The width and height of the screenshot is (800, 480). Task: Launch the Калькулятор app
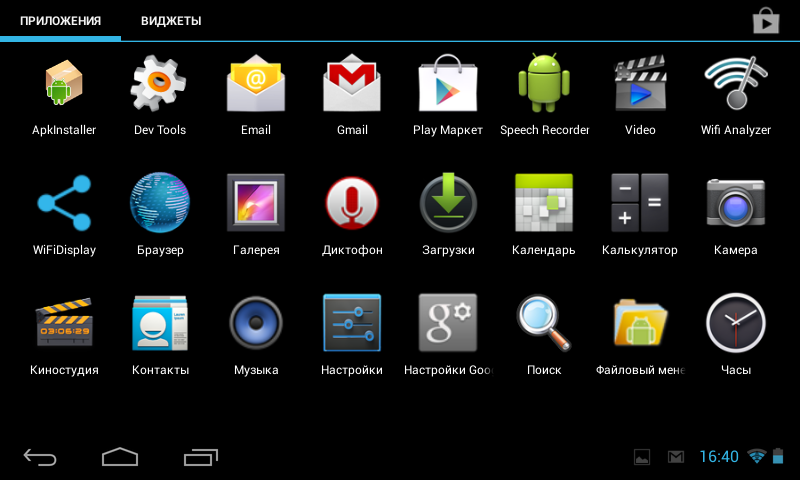[640, 203]
